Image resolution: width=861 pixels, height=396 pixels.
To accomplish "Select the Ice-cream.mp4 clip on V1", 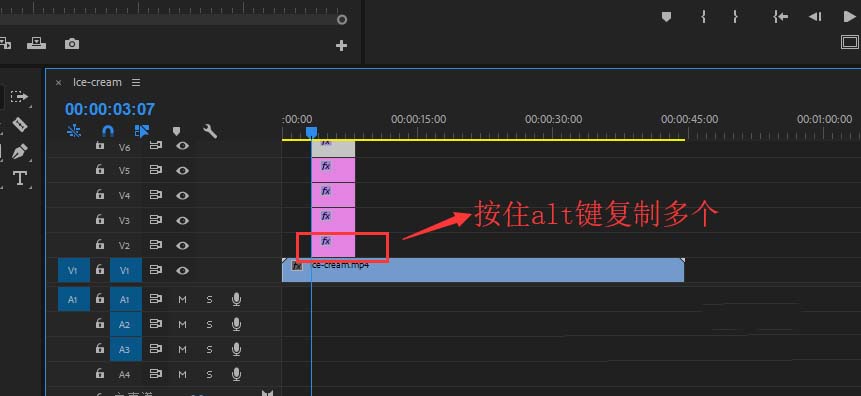I will click(x=483, y=270).
